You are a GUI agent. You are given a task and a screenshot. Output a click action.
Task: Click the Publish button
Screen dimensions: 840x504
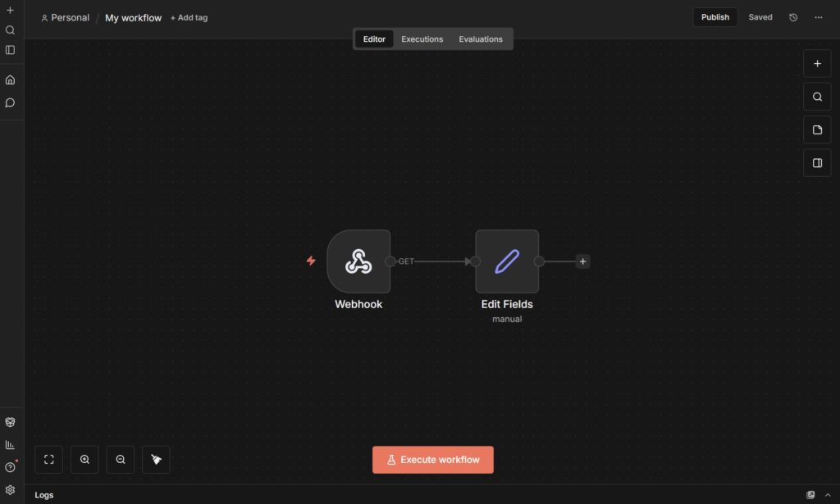[714, 17]
